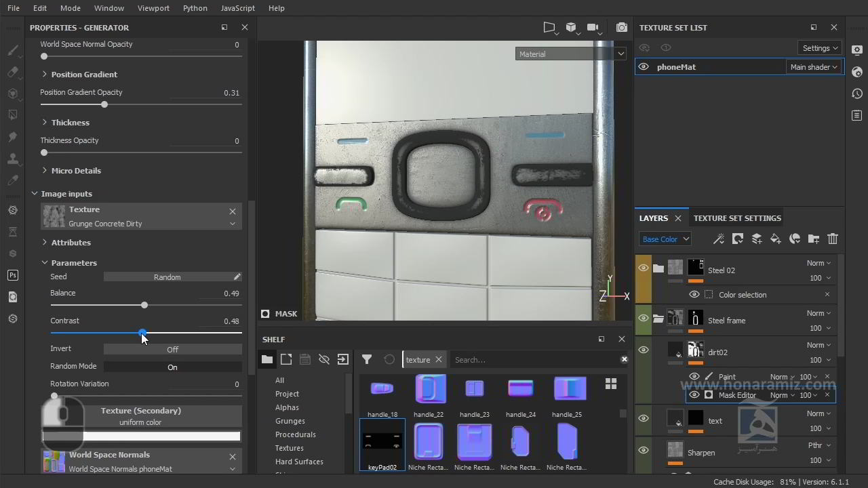Image resolution: width=868 pixels, height=488 pixels.
Task: Click the magic wand add effect icon
Action: tap(719, 239)
